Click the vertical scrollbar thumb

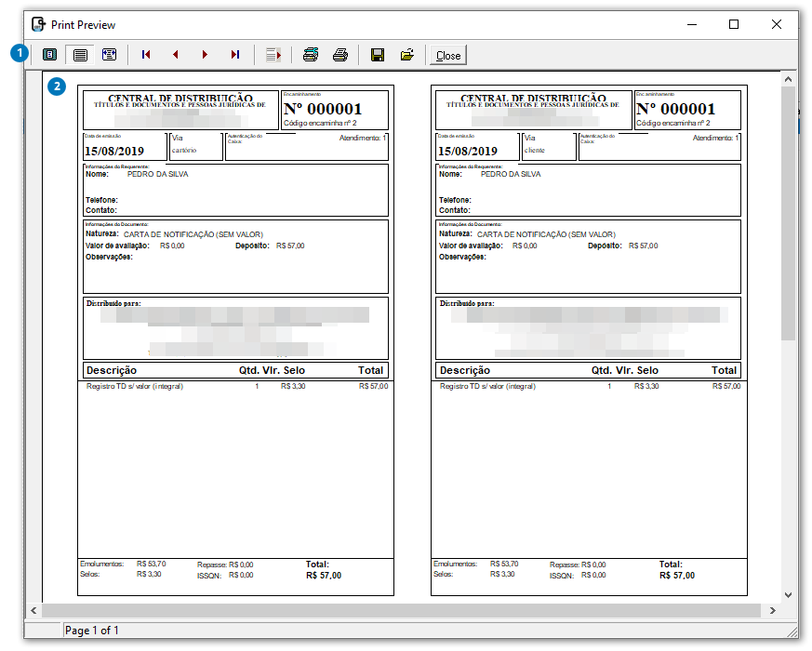point(788,213)
